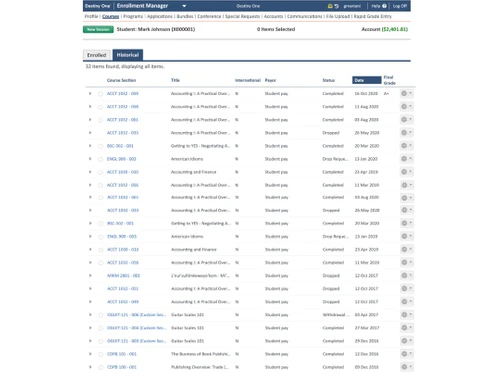Image resolution: width=500 pixels, height=375 pixels.
Task: Expand row CDPB 100 - 001 details
Action: point(90,367)
